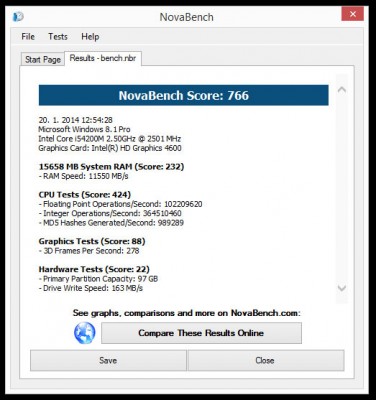Click the Graphics Tests (Score: 88) heading
Image resolution: width=376 pixels, height=400 pixels.
pos(92,241)
